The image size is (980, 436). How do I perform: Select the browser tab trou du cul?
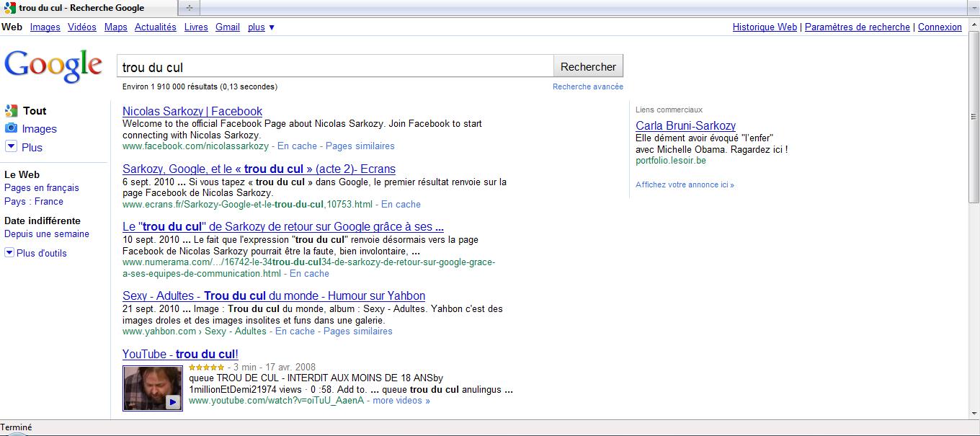(x=88, y=8)
